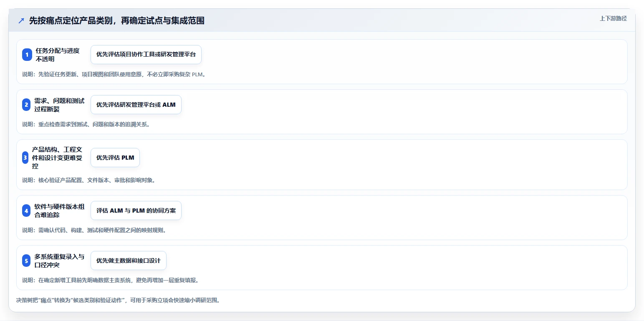Click the arrow icon beside the header title
644x321 pixels.
[x=21, y=21]
